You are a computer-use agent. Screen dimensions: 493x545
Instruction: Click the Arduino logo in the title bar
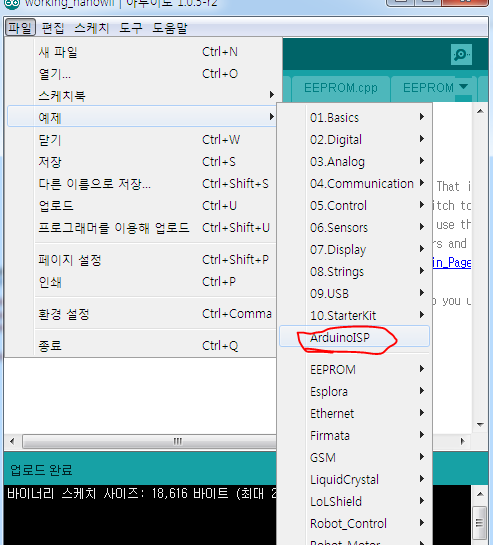click(11, 4)
